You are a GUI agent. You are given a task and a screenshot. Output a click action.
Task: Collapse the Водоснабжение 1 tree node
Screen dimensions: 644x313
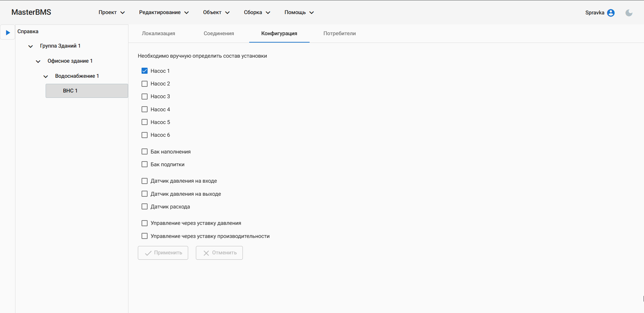[x=46, y=76]
